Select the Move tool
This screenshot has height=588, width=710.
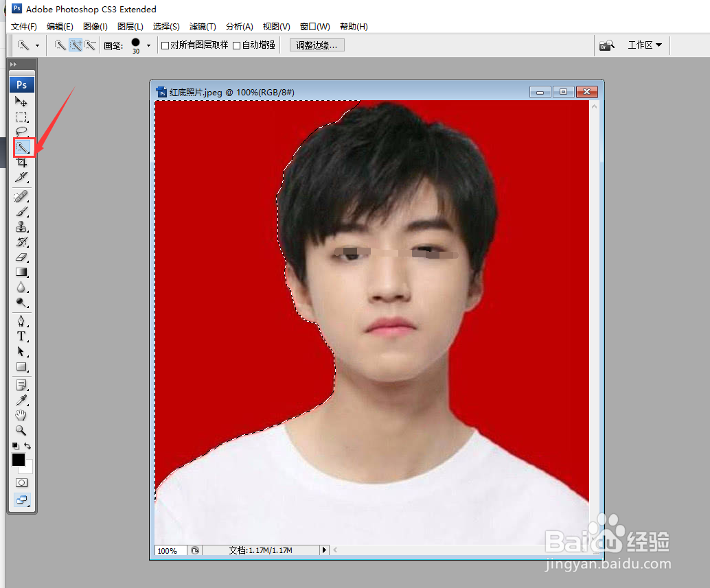(22, 101)
